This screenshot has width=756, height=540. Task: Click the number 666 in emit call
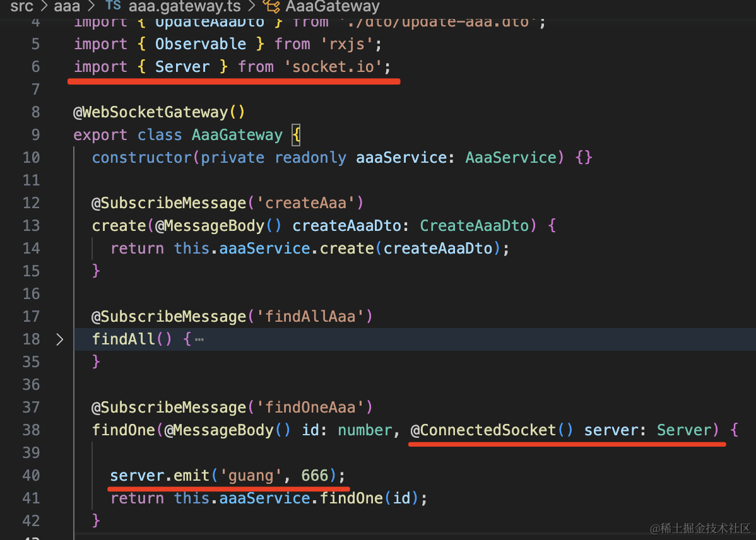(x=314, y=476)
